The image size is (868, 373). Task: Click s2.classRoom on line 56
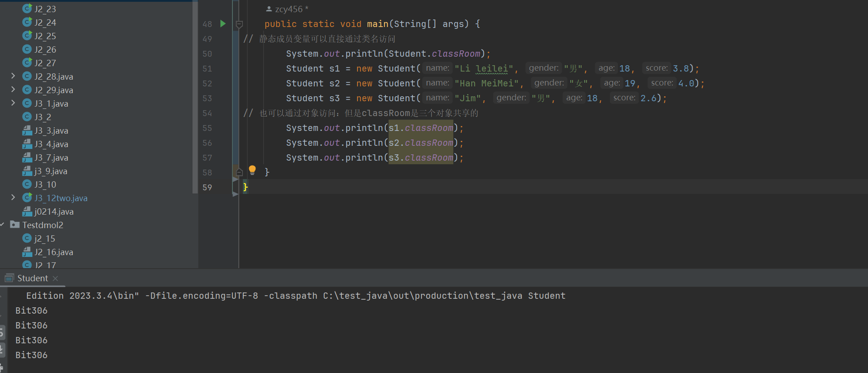click(421, 143)
